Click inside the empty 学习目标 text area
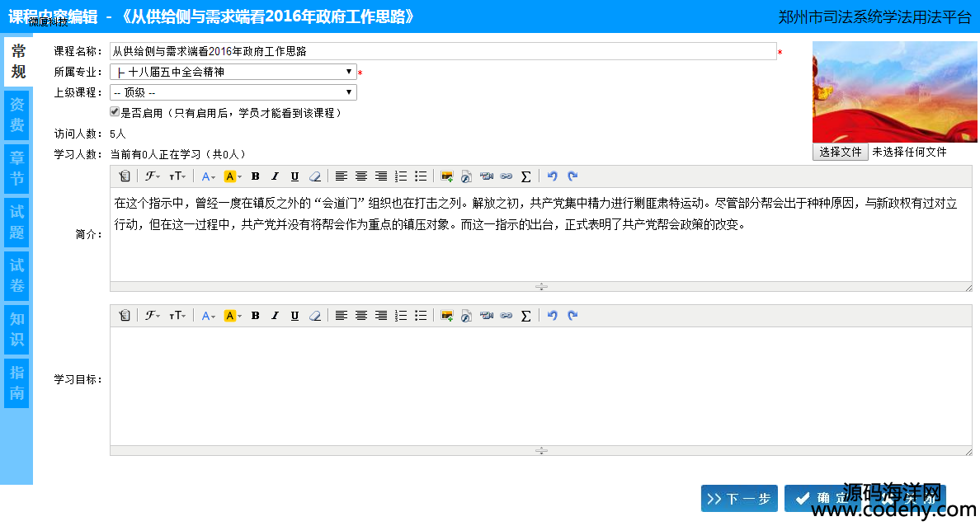This screenshot has width=980, height=526. (x=540, y=386)
